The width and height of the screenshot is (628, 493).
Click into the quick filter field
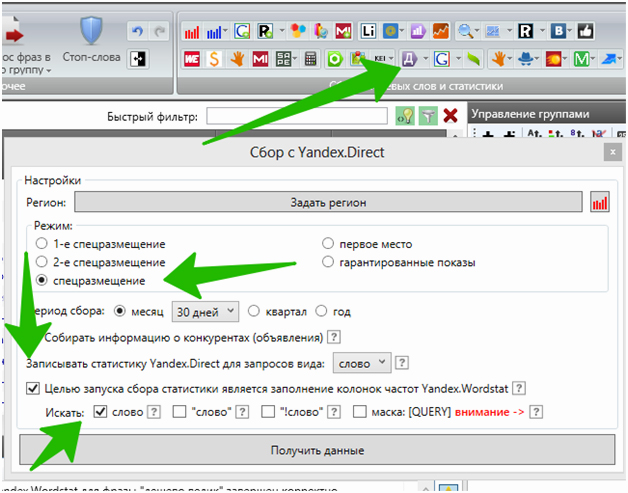297,116
